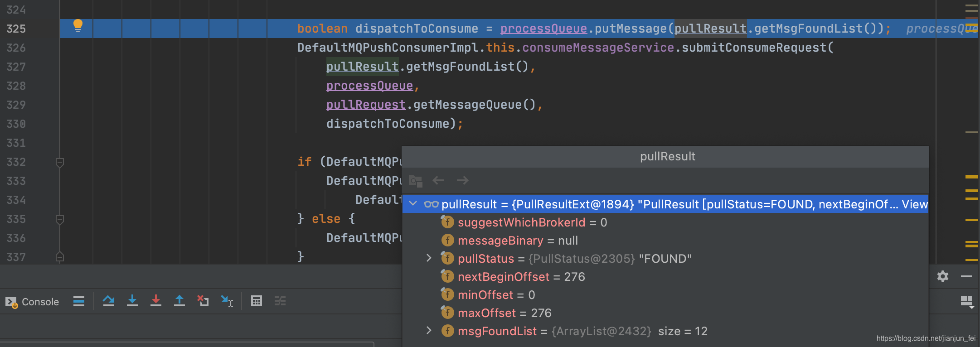Minimize the debug tool window
The width and height of the screenshot is (980, 347).
point(966,276)
